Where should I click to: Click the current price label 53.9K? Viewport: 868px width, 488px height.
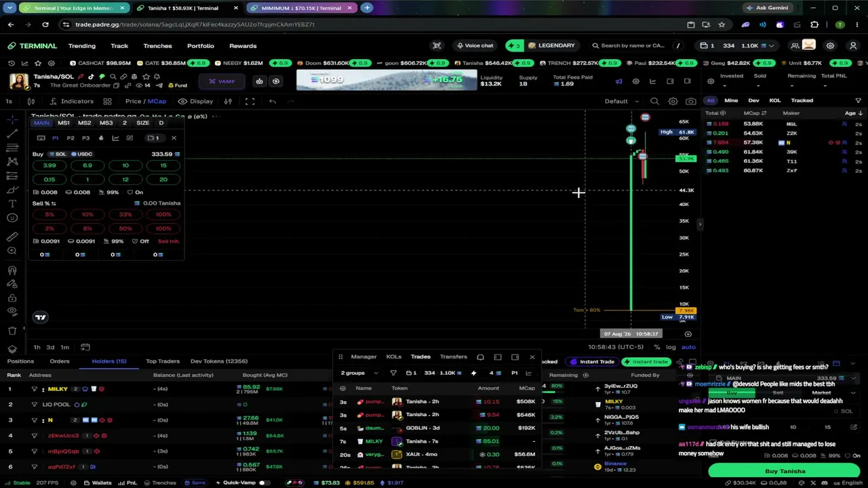click(686, 159)
